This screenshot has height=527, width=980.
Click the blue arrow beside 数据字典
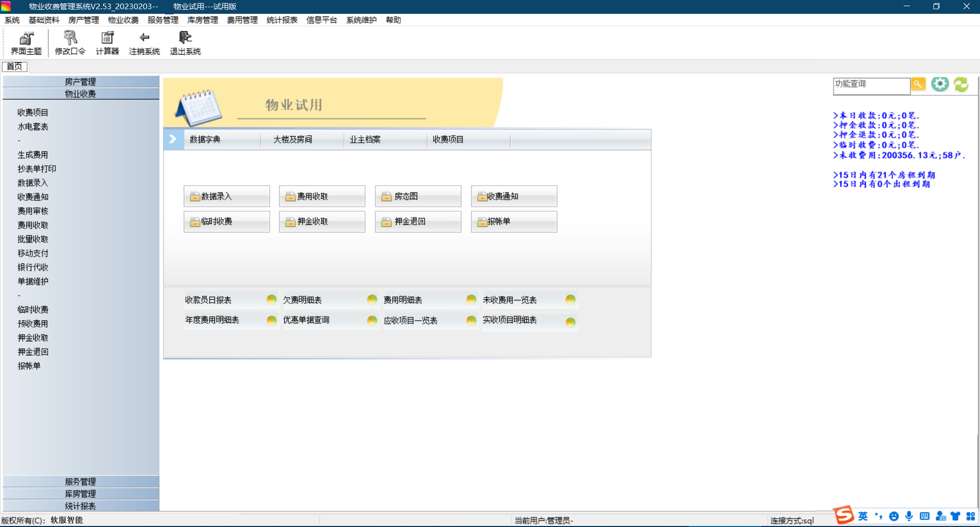coord(173,139)
